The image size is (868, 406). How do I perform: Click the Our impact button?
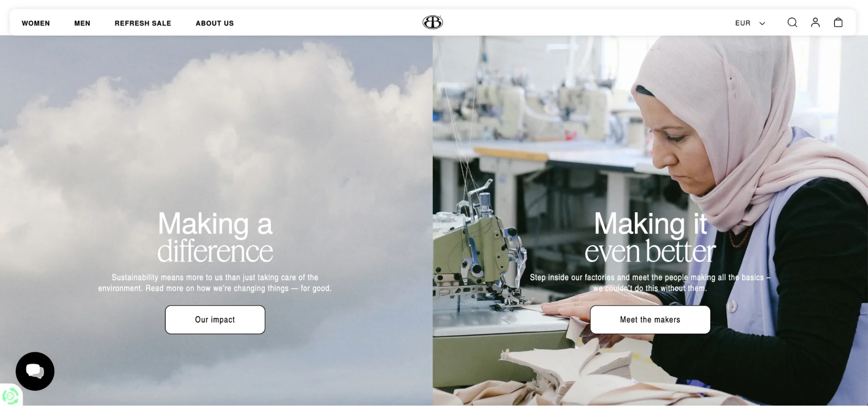tap(215, 320)
